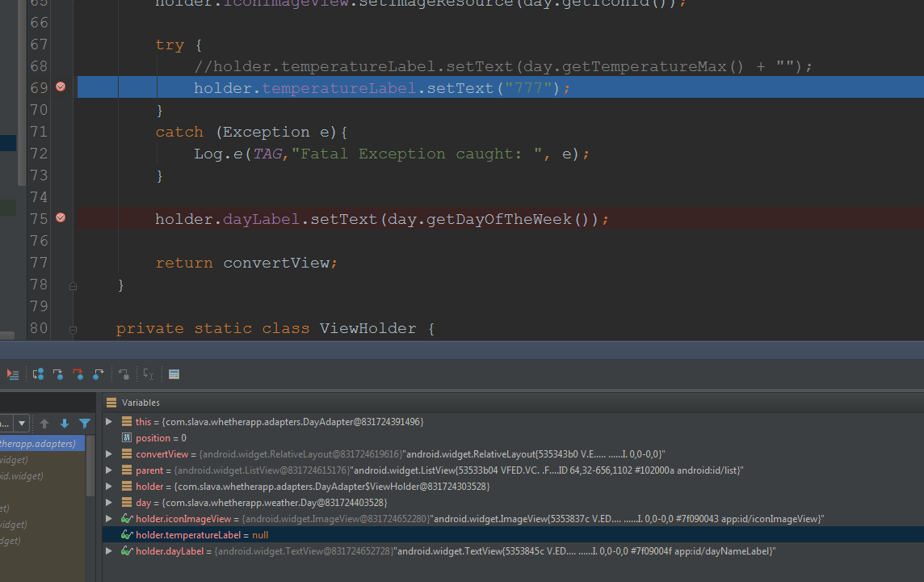Open the Evaluate Expression calculator

coord(174,374)
